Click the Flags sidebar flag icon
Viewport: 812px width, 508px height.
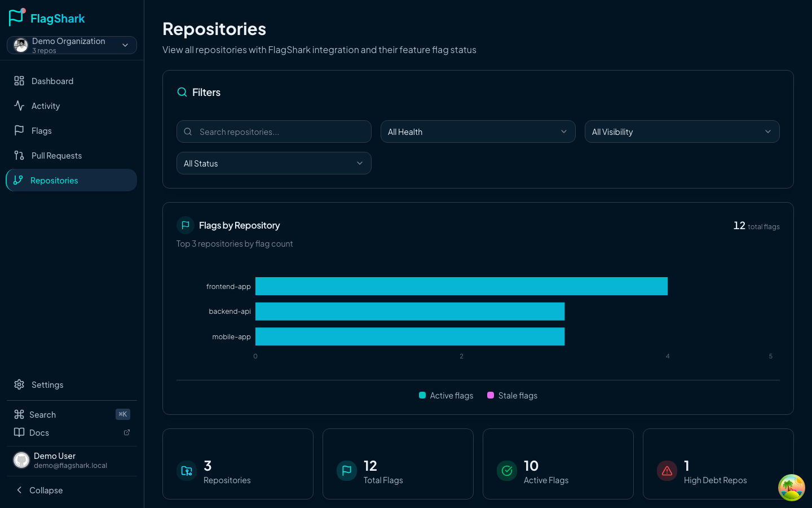coord(19,130)
